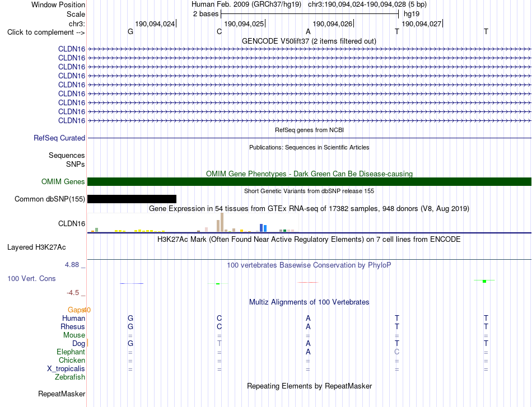Click the dark green OMIM gene bar
Viewport: 532px width, 407px height.
[x=310, y=181]
